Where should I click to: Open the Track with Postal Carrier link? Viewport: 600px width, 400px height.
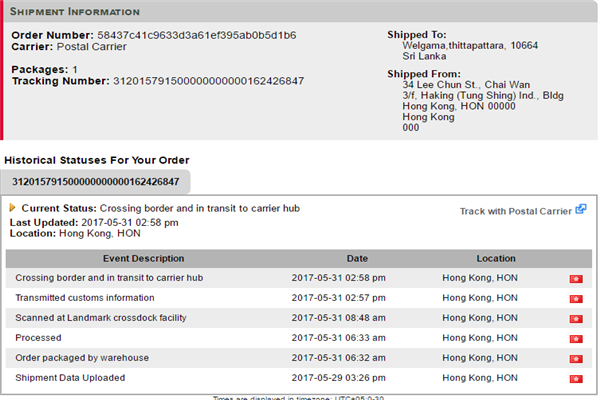515,211
